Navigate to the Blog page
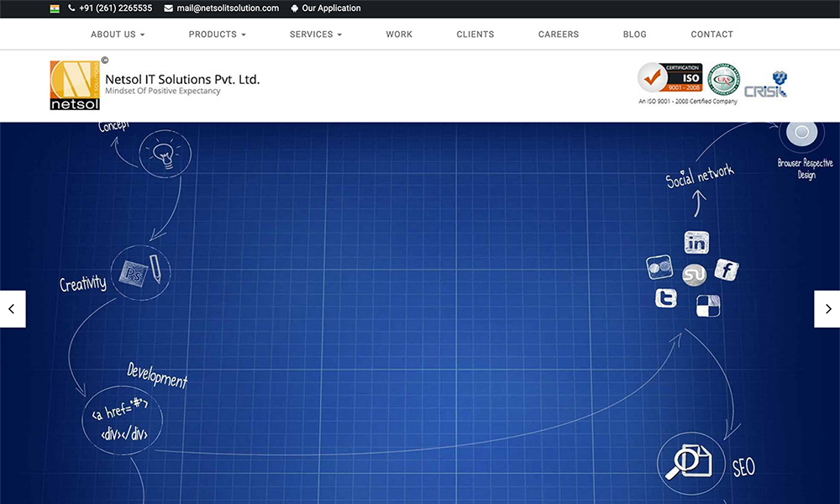This screenshot has height=504, width=840. tap(635, 34)
